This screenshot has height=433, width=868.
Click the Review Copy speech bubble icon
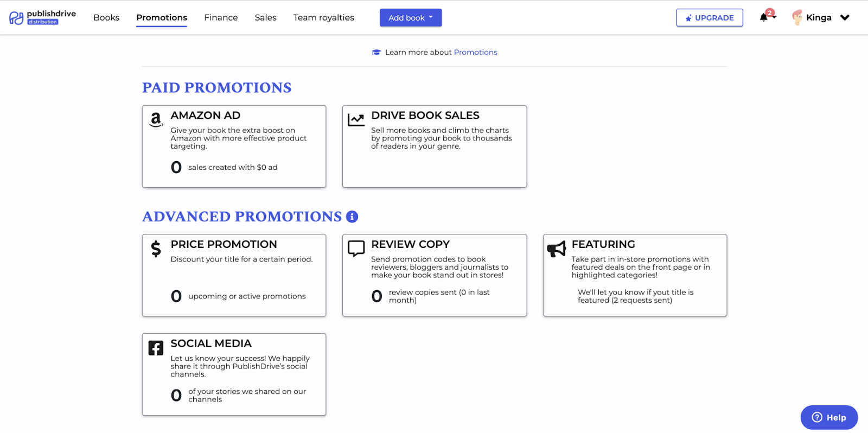(356, 249)
